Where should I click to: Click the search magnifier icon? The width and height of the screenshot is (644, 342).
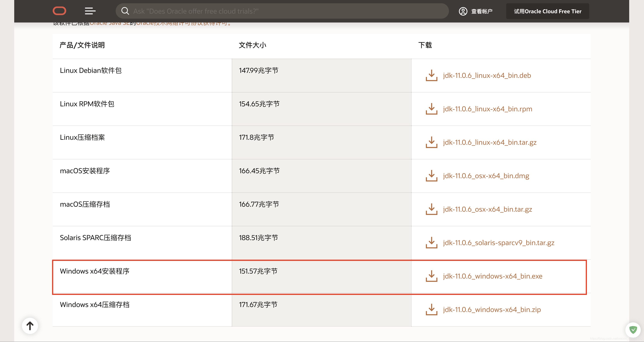tap(125, 11)
